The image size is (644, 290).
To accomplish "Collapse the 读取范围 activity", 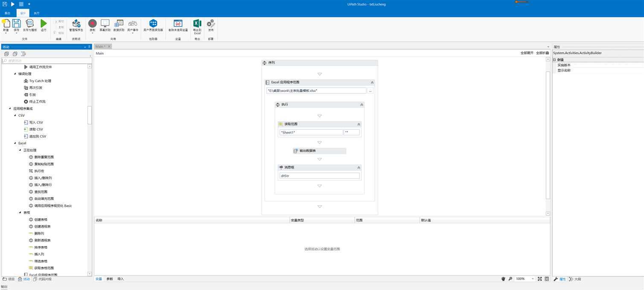I will pyautogui.click(x=358, y=124).
